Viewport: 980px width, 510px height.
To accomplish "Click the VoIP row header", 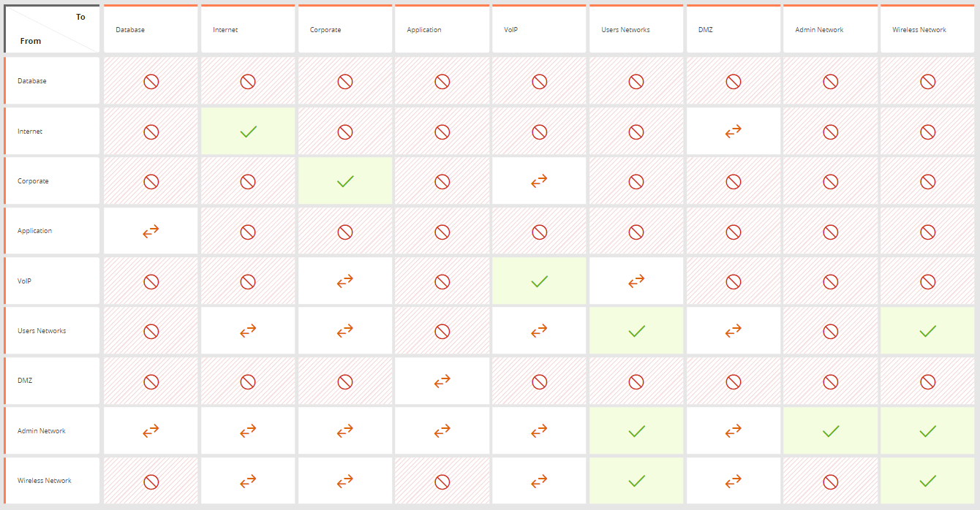I will click(51, 281).
